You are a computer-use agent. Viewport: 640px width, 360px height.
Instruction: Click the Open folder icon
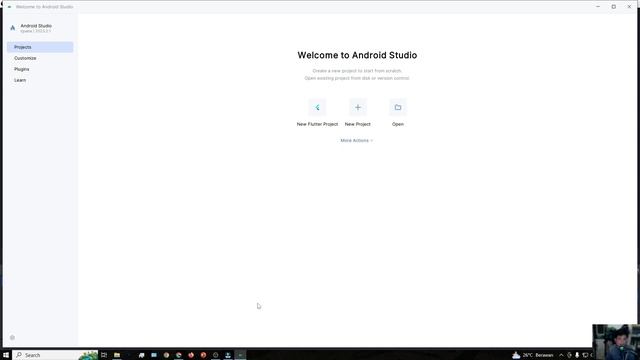pyautogui.click(x=398, y=107)
